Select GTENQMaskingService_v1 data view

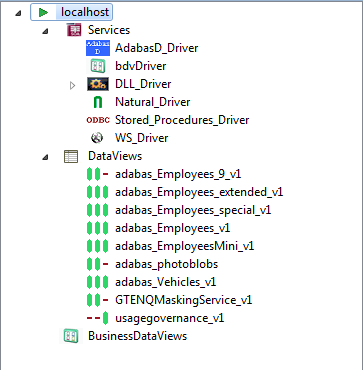[184, 300]
